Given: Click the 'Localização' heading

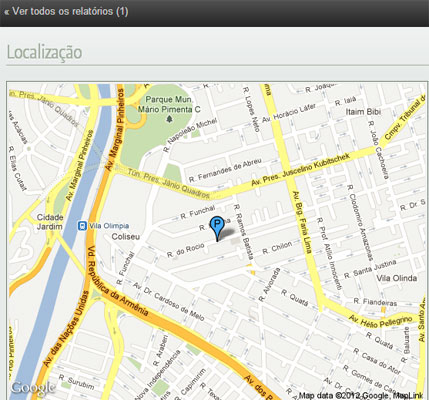Looking at the screenshot, I should (x=44, y=52).
